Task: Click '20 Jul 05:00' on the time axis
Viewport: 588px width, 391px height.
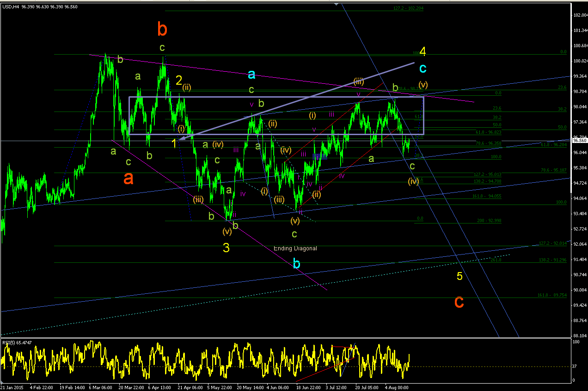Action: (x=367, y=387)
